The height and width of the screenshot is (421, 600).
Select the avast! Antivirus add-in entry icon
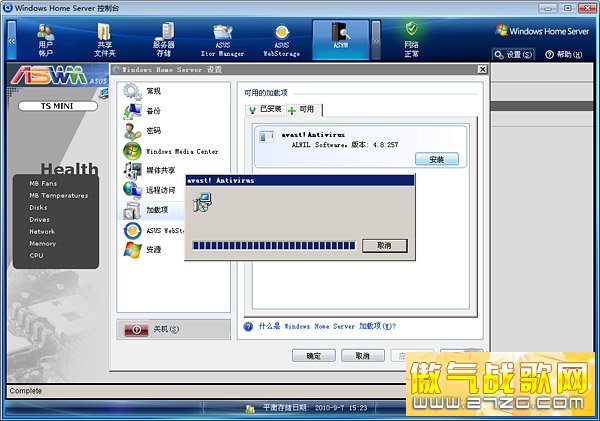pos(267,136)
